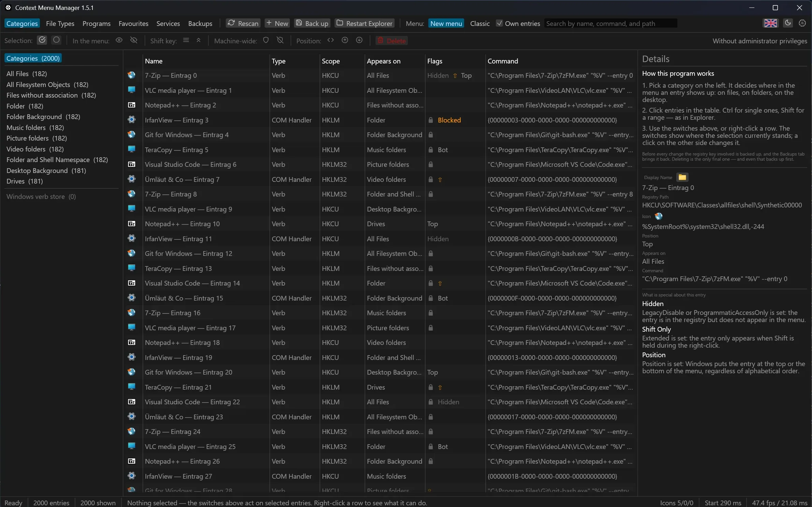Hide selected entries using the crossed-eye icon
This screenshot has width=812, height=507.
point(134,40)
